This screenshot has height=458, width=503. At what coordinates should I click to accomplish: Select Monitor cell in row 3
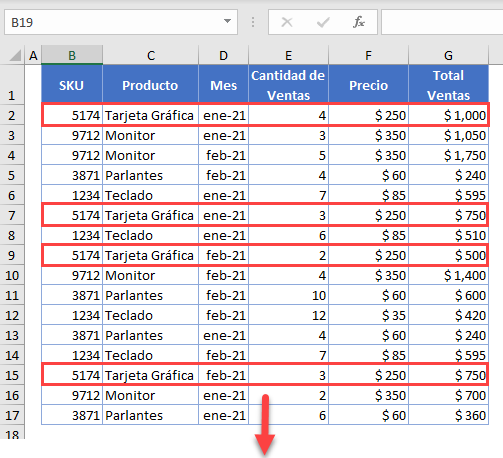click(x=150, y=135)
